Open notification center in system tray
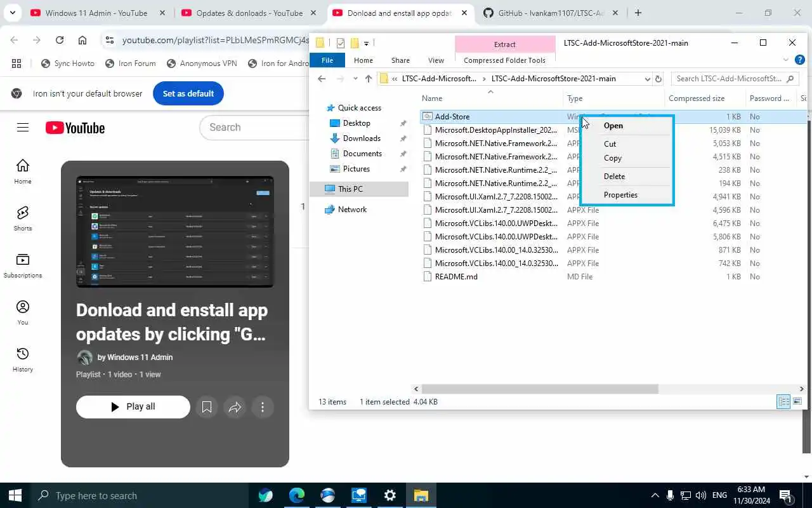812x508 pixels. click(x=785, y=495)
